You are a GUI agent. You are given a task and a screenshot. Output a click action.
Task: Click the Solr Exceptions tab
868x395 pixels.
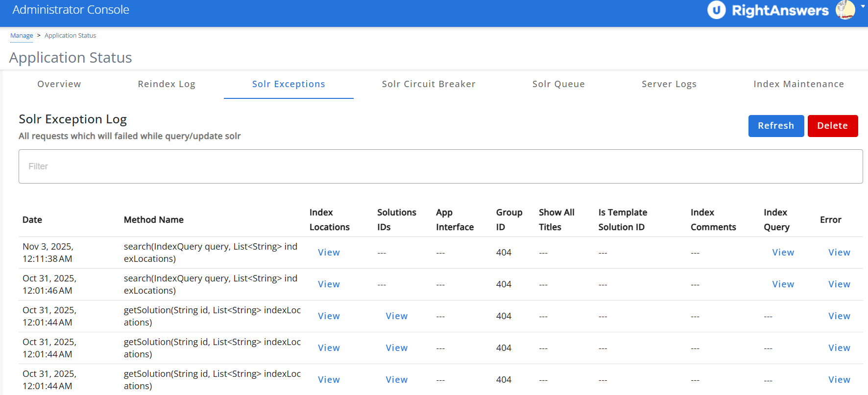(x=289, y=84)
